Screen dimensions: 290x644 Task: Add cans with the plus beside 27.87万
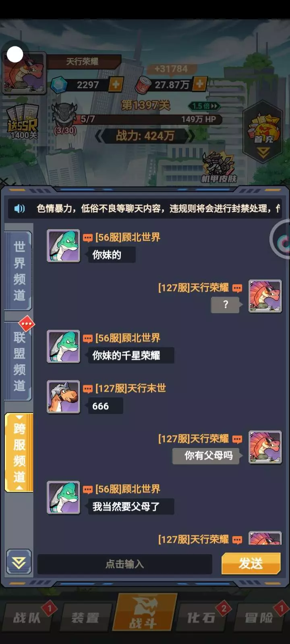click(x=199, y=84)
